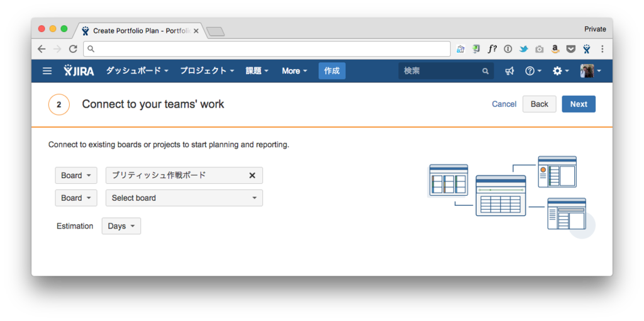Click the Private label in the window corner

tap(595, 29)
